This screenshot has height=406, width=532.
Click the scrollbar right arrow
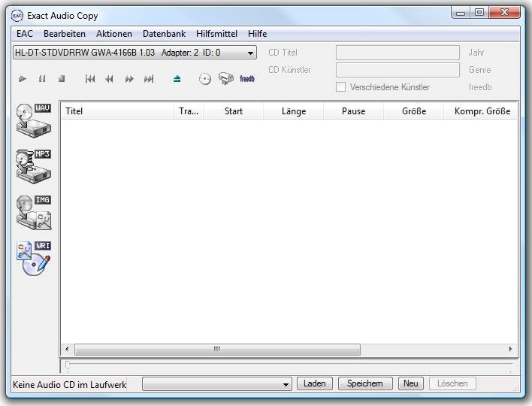pos(510,350)
